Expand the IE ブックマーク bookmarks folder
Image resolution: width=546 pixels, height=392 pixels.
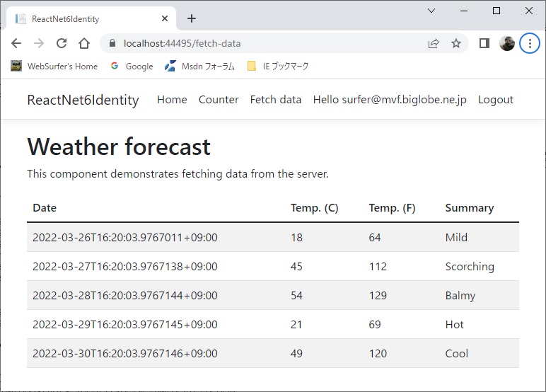point(278,67)
